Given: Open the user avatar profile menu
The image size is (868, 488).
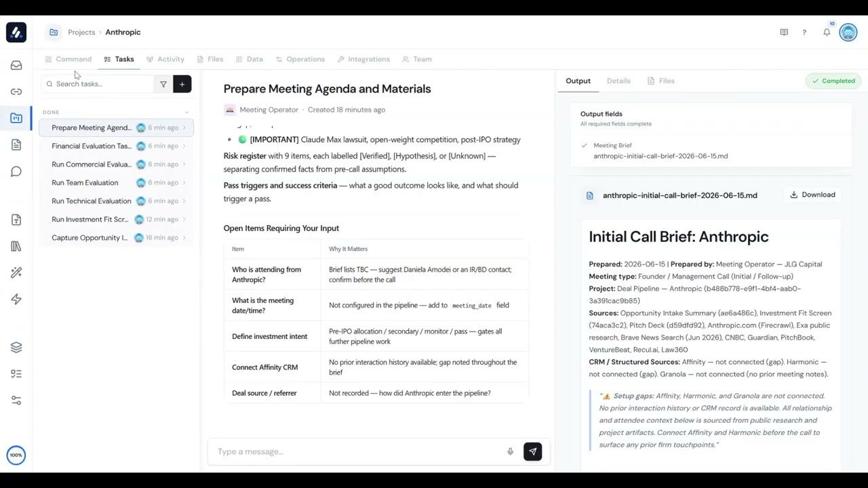Looking at the screenshot, I should pyautogui.click(x=848, y=32).
